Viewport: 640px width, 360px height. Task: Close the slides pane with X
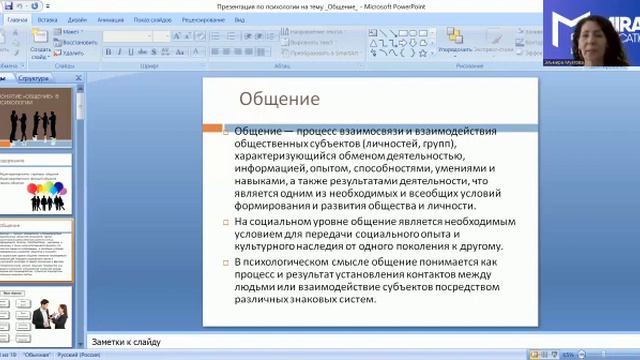78,78
